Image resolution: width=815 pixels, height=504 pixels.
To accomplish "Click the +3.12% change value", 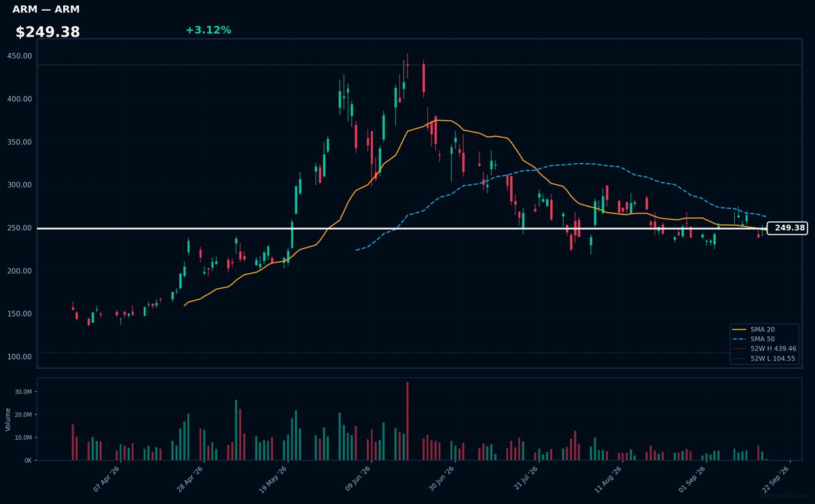I will point(208,30).
